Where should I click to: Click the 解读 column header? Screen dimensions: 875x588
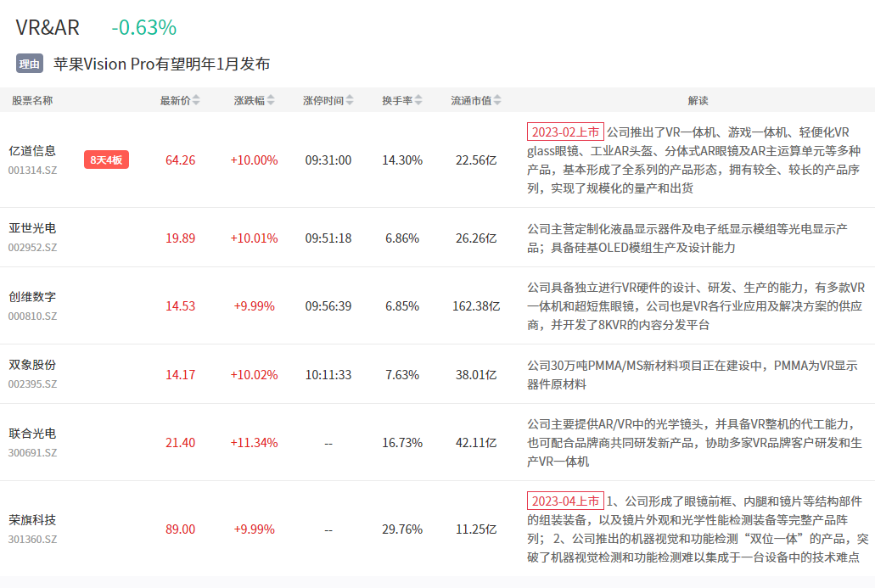698,100
